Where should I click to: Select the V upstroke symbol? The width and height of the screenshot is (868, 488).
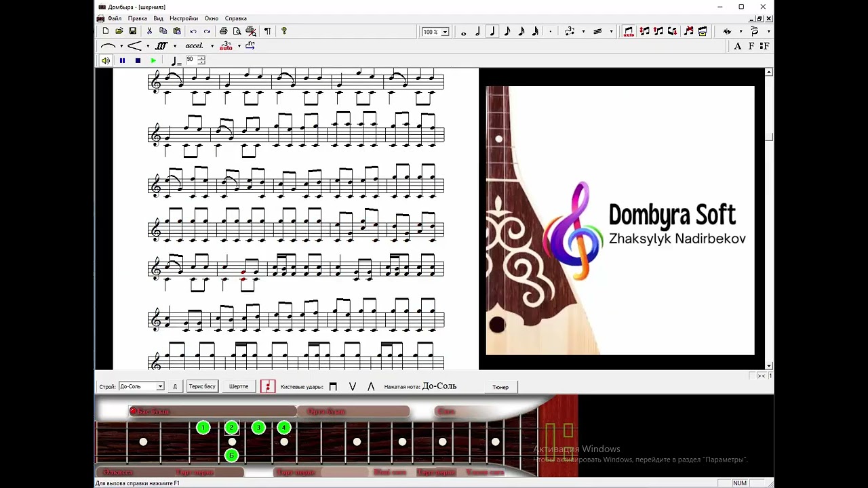[352, 386]
